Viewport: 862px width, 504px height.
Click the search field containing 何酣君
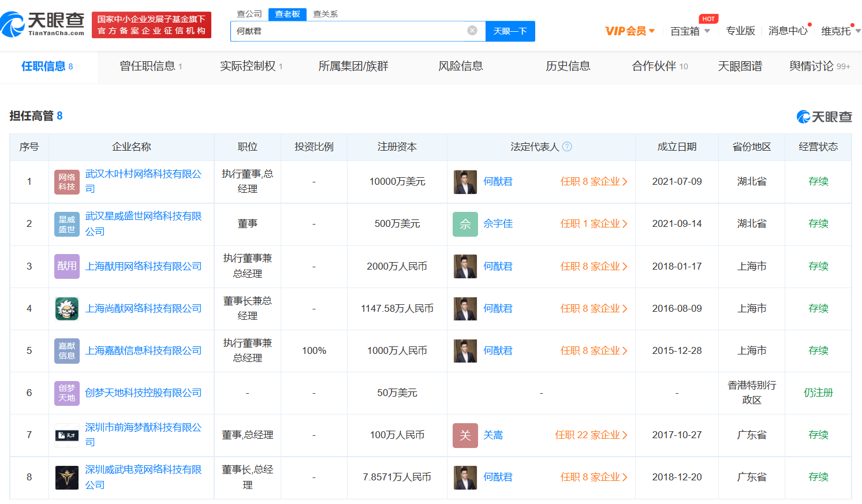tap(358, 31)
